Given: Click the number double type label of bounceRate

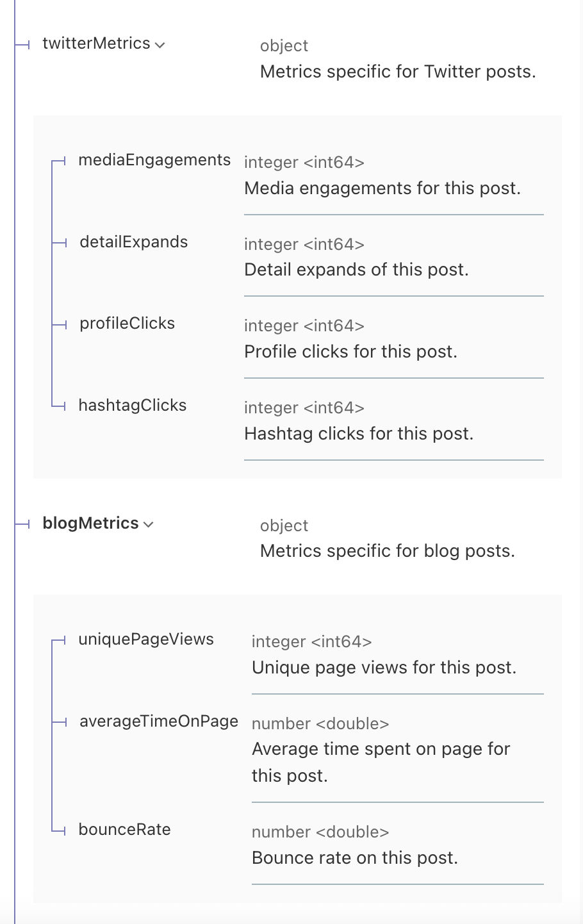Looking at the screenshot, I should coord(320,831).
